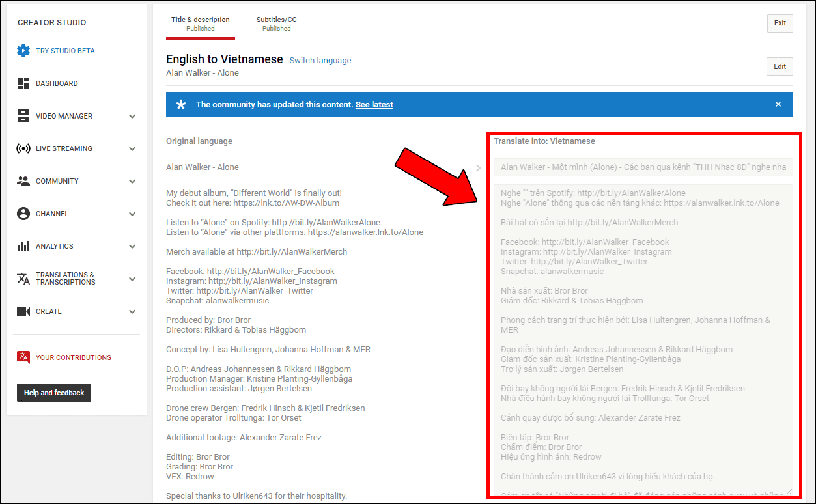Click the Dashboard grid icon
The height and width of the screenshot is (504, 816).
(x=23, y=83)
